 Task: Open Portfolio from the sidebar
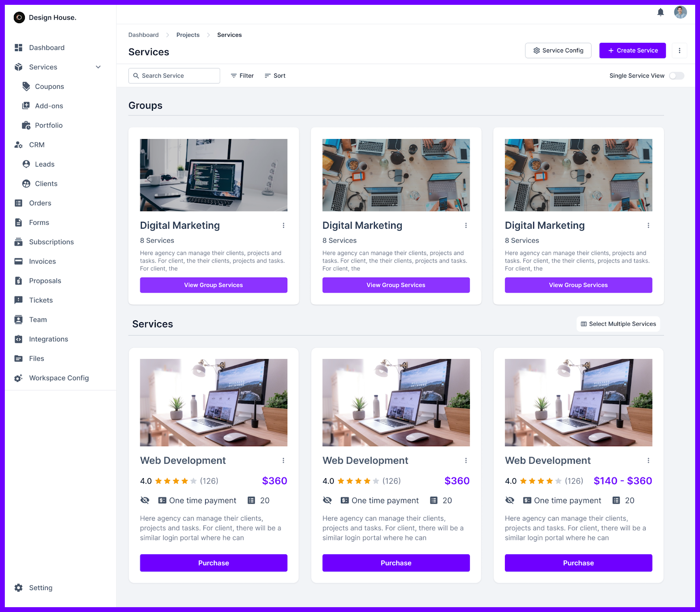48,125
